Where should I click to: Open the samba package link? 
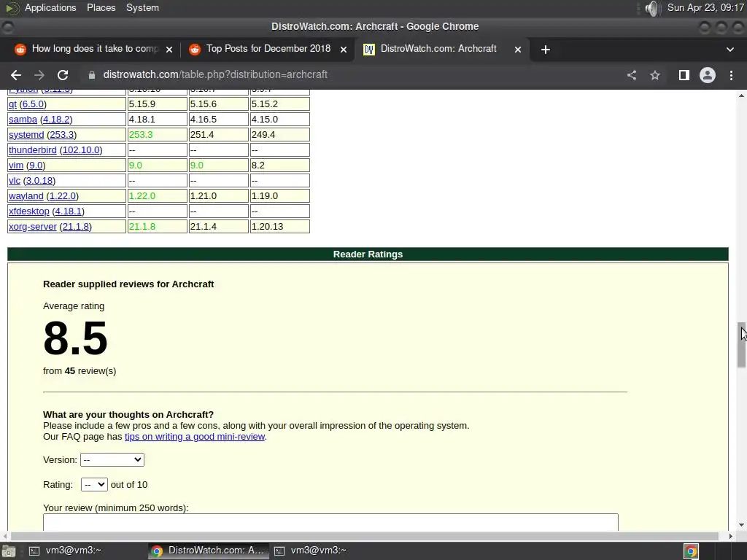(x=23, y=119)
